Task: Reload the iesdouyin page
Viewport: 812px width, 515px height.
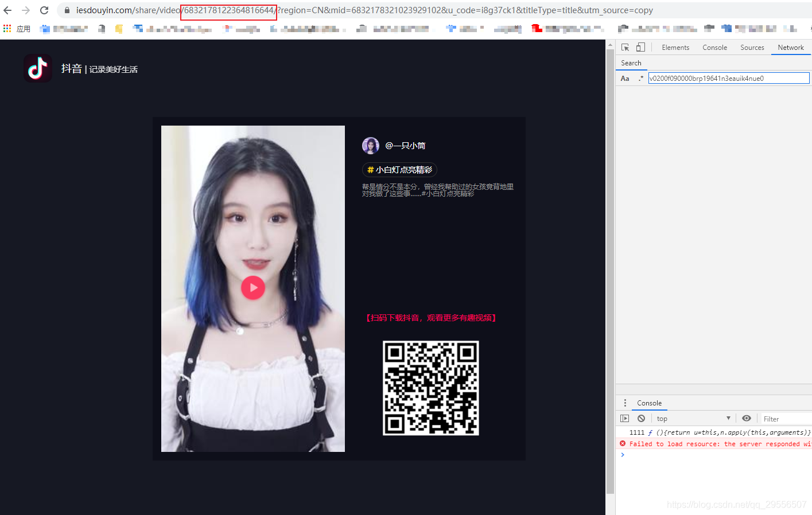Action: 44,10
